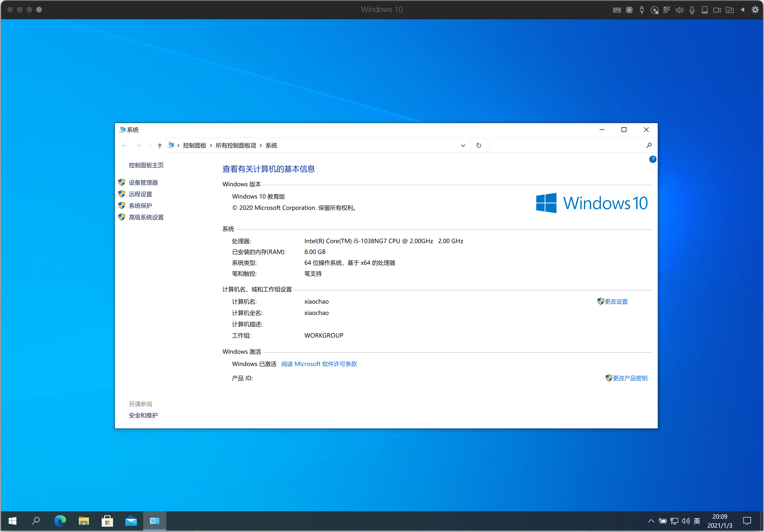Click VM camera icon in title bar
764x532 pixels.
(717, 10)
